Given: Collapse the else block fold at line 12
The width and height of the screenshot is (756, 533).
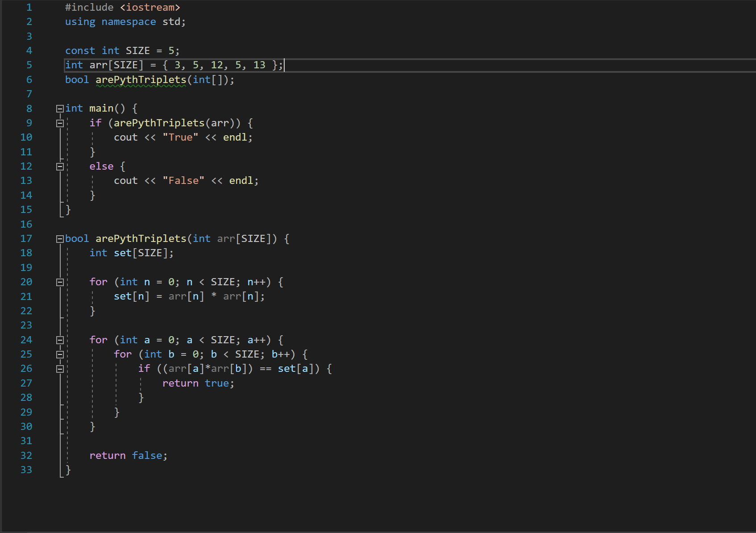Looking at the screenshot, I should point(60,167).
